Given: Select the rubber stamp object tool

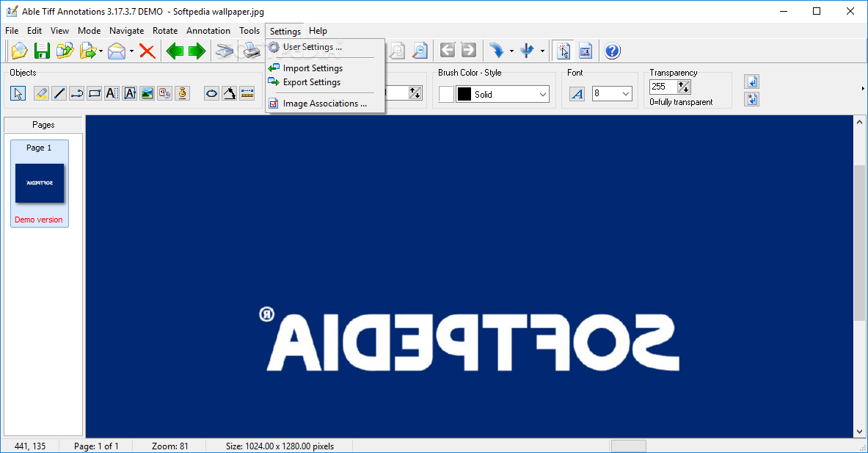Looking at the screenshot, I should coord(183,93).
